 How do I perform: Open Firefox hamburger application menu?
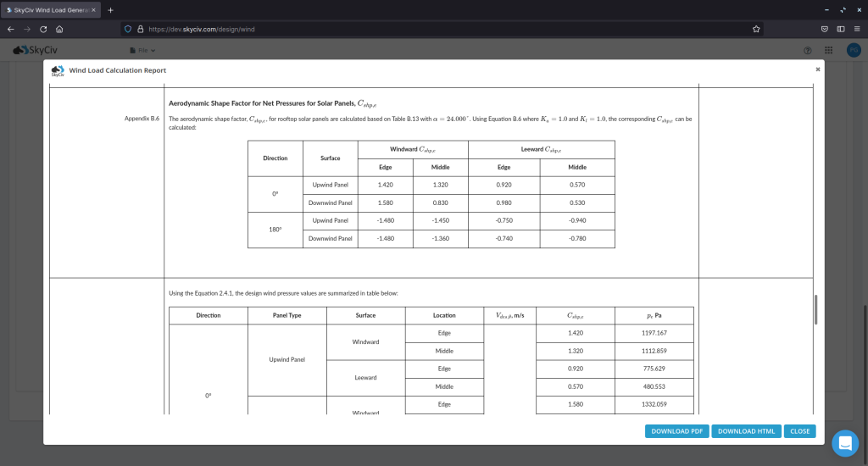[856, 28]
